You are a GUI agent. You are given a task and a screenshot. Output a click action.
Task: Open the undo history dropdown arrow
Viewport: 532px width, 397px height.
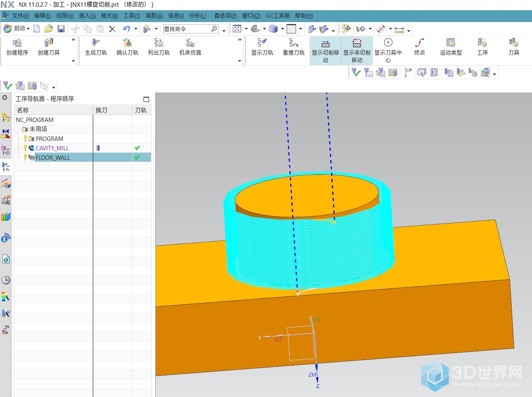tap(136, 29)
